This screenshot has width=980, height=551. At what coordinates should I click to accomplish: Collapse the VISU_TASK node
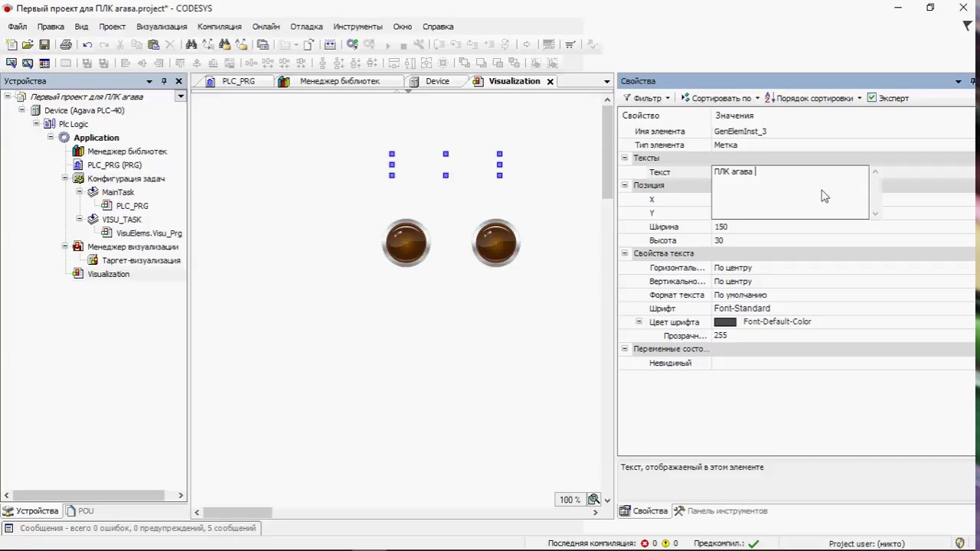[80, 220]
